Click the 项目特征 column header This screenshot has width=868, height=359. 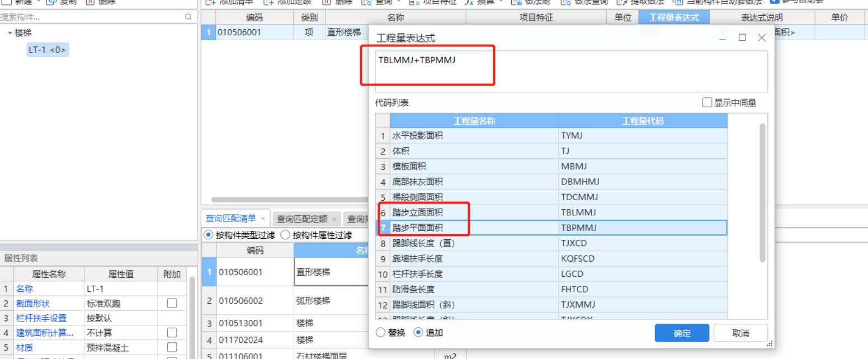tap(536, 17)
